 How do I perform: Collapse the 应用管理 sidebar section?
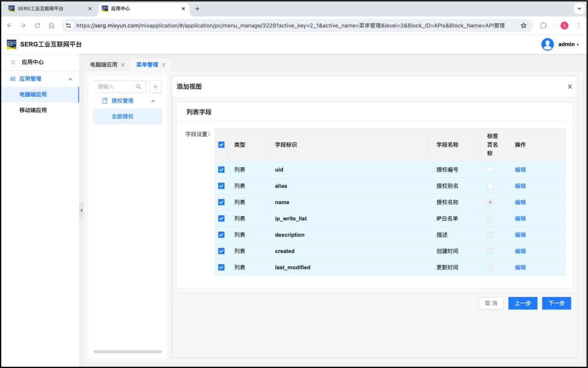tap(70, 79)
